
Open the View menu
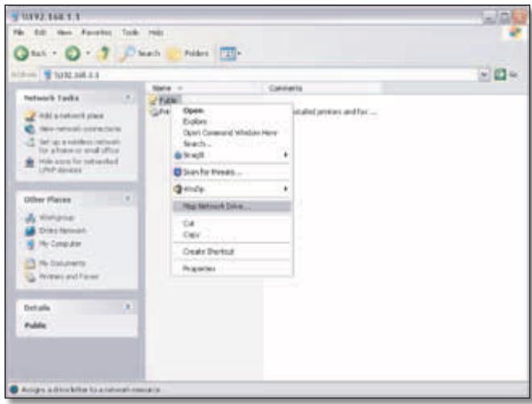65,32
